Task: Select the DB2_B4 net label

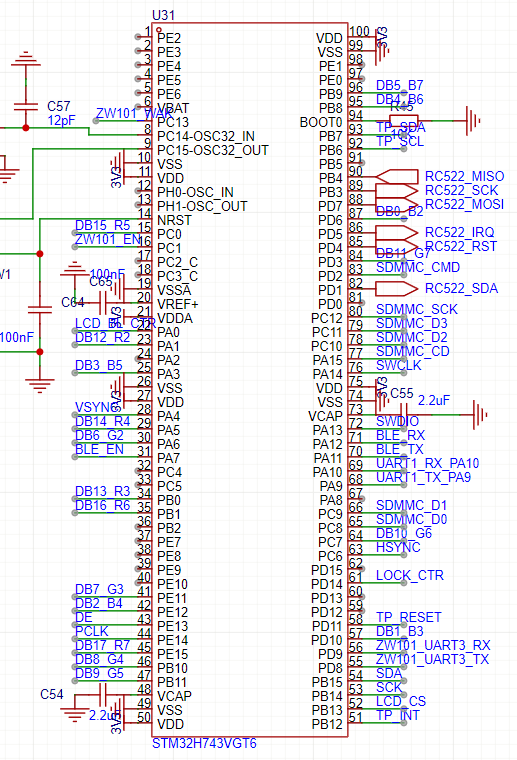Action: pos(99,603)
